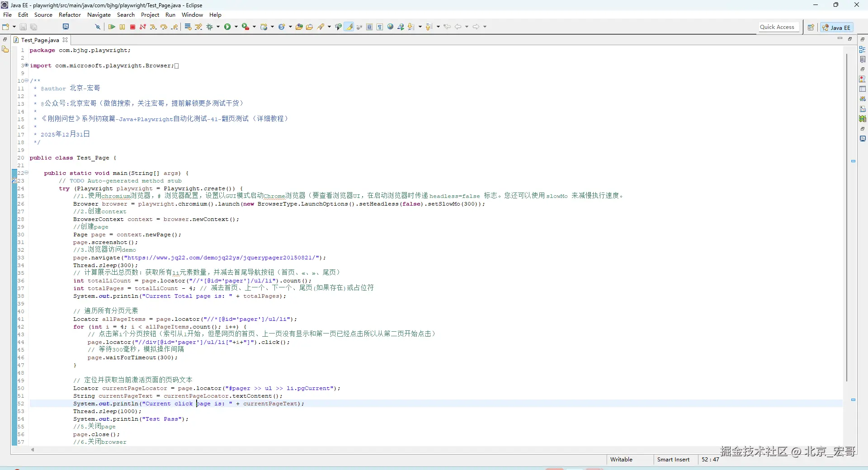Click the green Run button
Viewport: 868px width, 470px height.
pyautogui.click(x=227, y=27)
